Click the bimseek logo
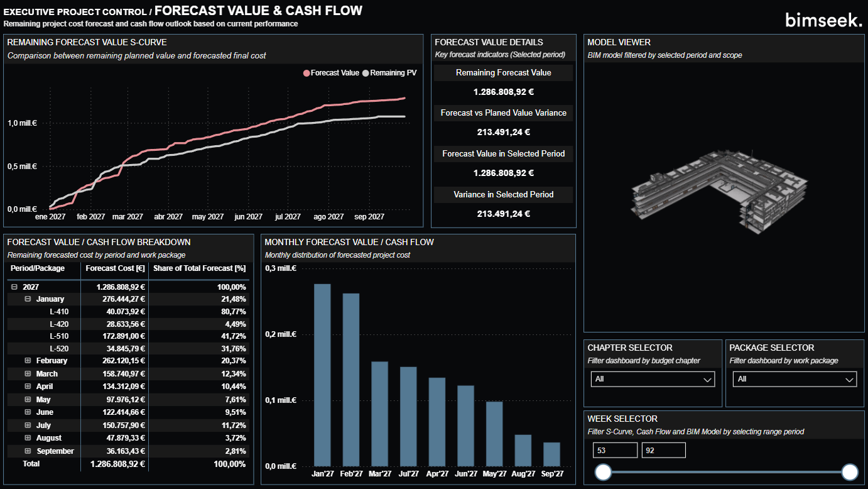The width and height of the screenshot is (868, 489). pyautogui.click(x=823, y=20)
